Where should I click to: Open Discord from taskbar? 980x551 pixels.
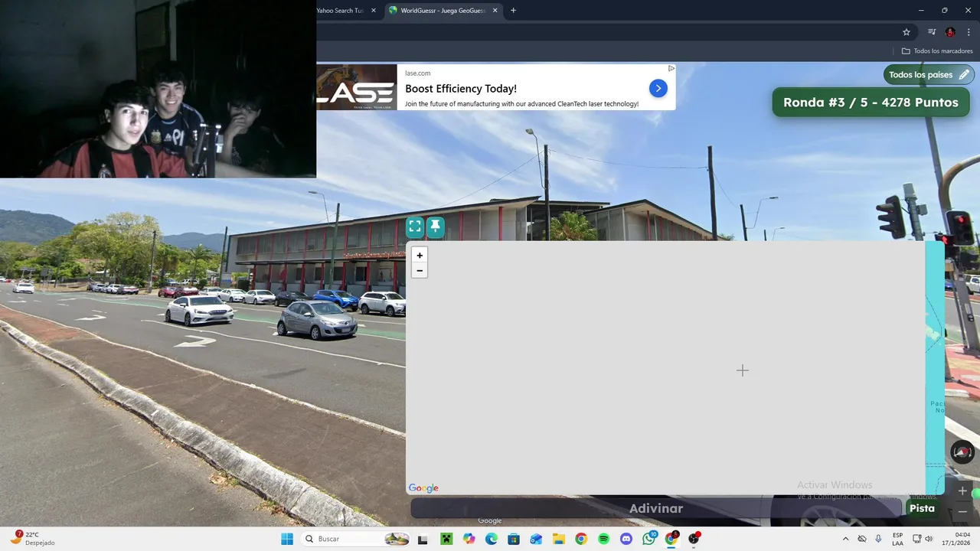(x=626, y=539)
